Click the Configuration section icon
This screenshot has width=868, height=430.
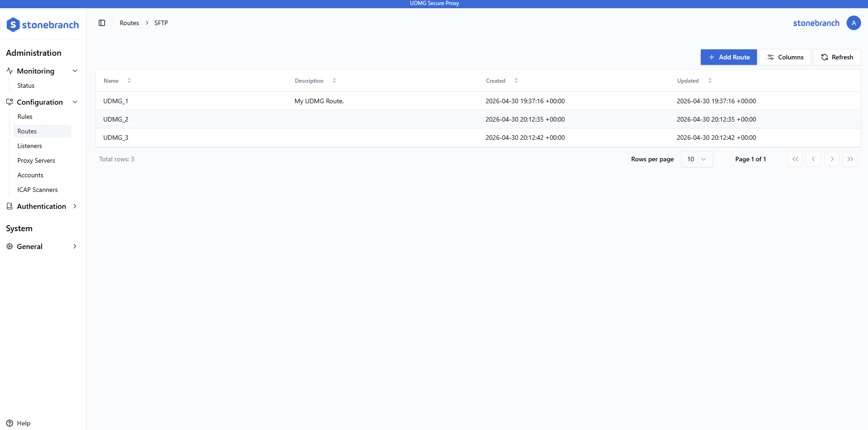tap(10, 102)
